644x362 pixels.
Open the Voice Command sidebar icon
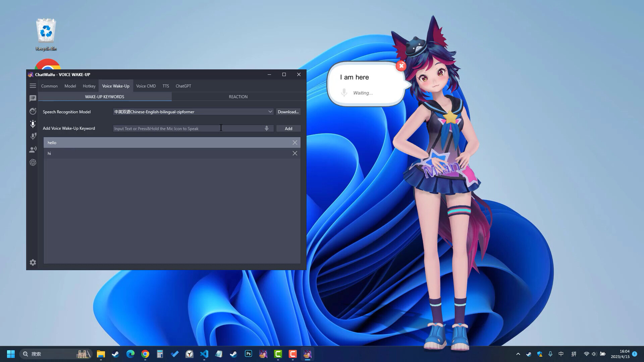click(33, 136)
